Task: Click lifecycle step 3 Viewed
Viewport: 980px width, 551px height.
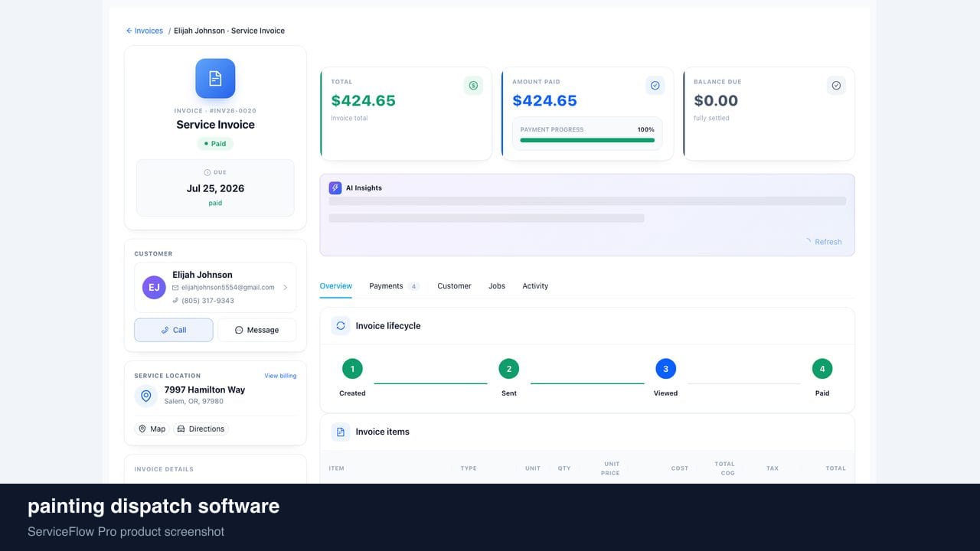Action: [x=666, y=369]
